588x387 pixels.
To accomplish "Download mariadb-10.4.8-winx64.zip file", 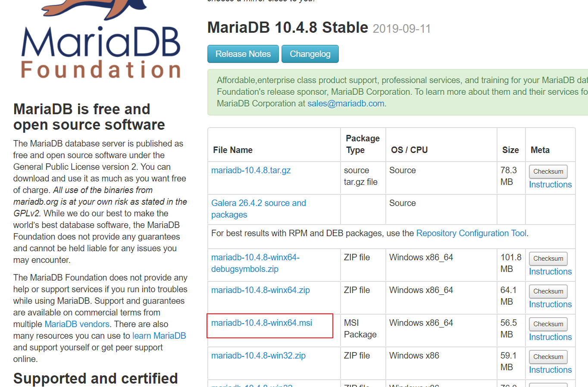I will pos(260,290).
